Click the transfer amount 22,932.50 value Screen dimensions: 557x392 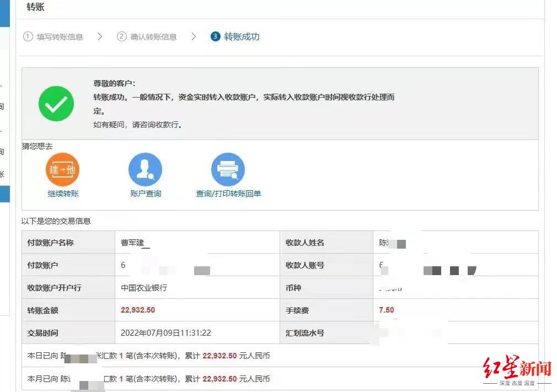tap(138, 310)
